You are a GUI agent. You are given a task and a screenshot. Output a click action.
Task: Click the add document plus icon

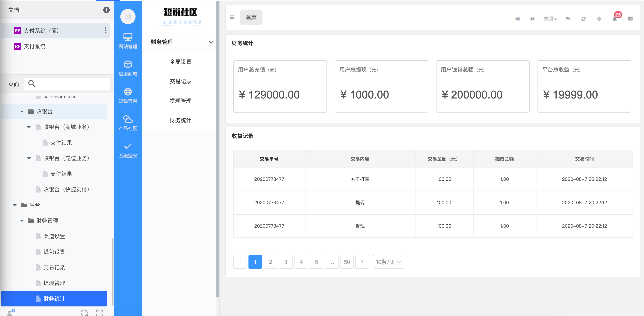pyautogui.click(x=106, y=10)
